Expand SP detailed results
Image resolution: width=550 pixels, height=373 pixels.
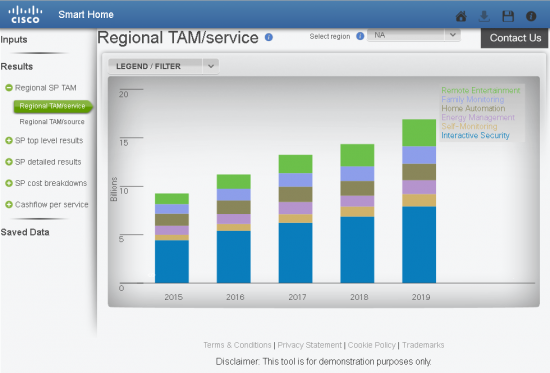(x=9, y=162)
